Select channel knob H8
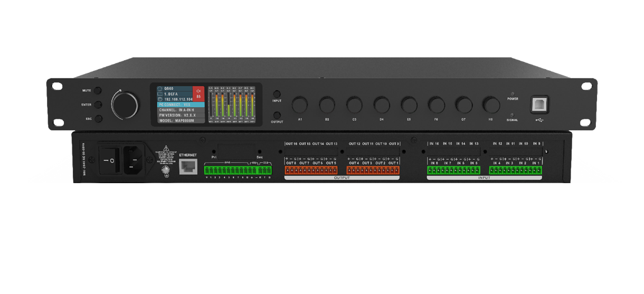This screenshot has width=644, height=294. [x=491, y=104]
